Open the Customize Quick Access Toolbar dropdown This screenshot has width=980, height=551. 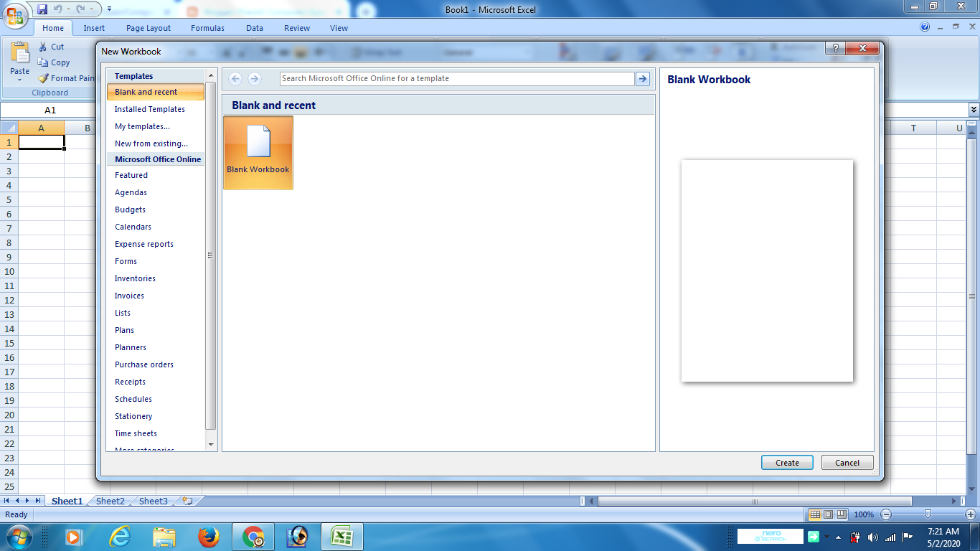click(109, 9)
